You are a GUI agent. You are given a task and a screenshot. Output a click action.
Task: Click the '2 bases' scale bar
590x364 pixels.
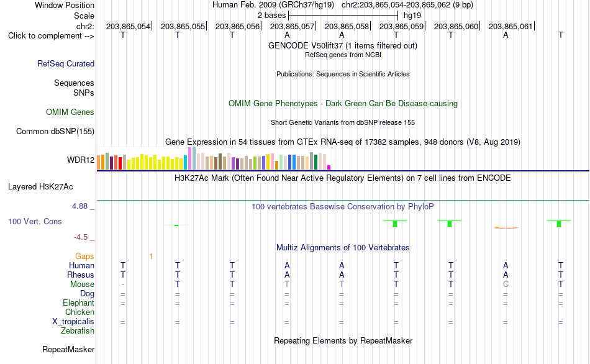(x=343, y=16)
